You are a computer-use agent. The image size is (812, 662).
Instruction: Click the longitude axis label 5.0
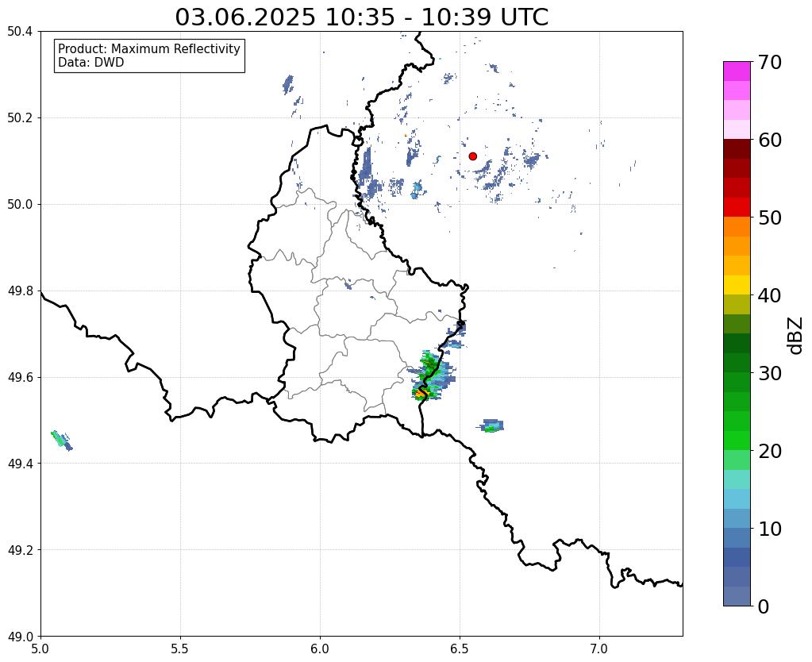[40, 649]
